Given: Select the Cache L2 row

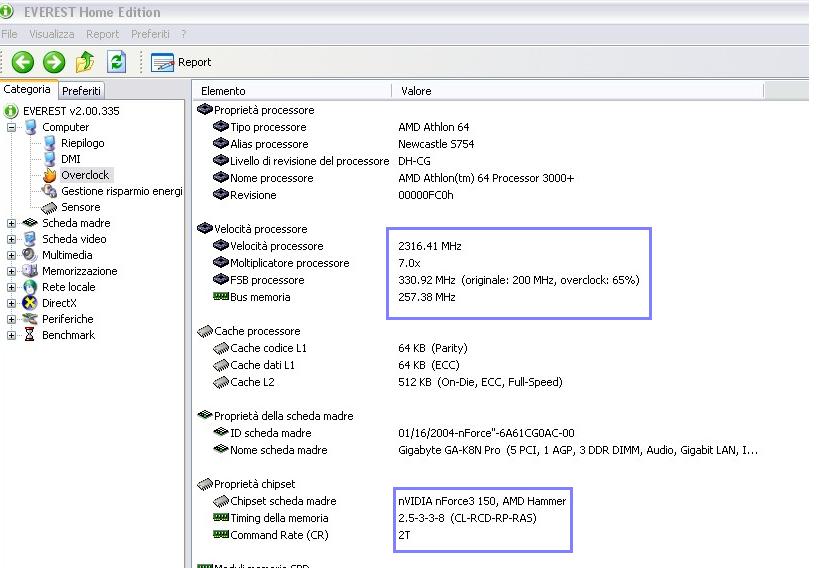Looking at the screenshot, I should click(x=388, y=382).
